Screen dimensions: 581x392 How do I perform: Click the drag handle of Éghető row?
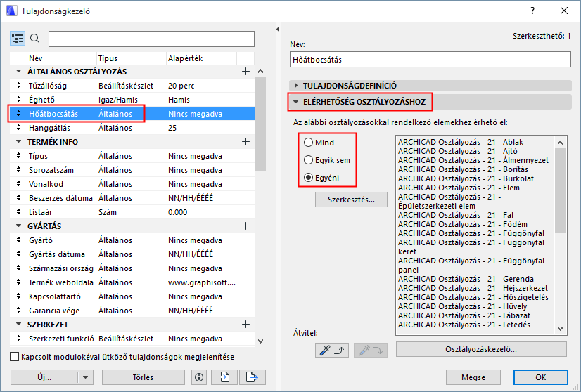pos(18,100)
